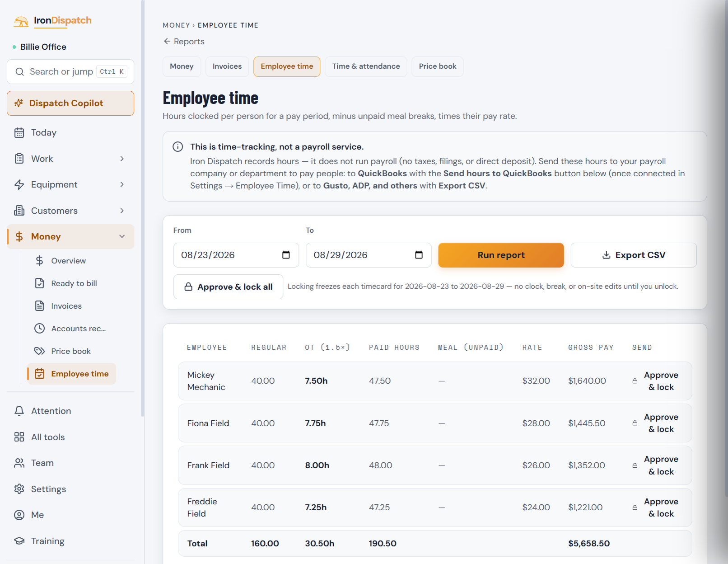Click the Settings gear icon
The image size is (728, 564).
point(19,489)
